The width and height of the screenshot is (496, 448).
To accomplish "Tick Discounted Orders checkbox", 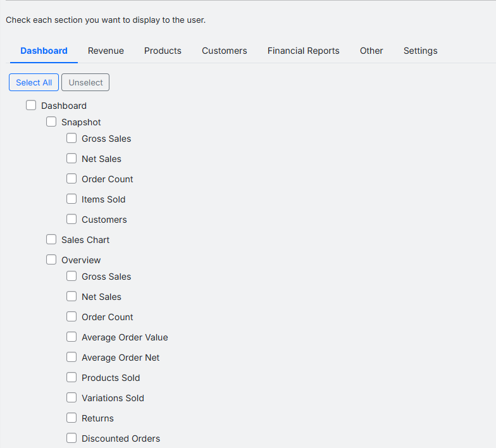I will [71, 439].
